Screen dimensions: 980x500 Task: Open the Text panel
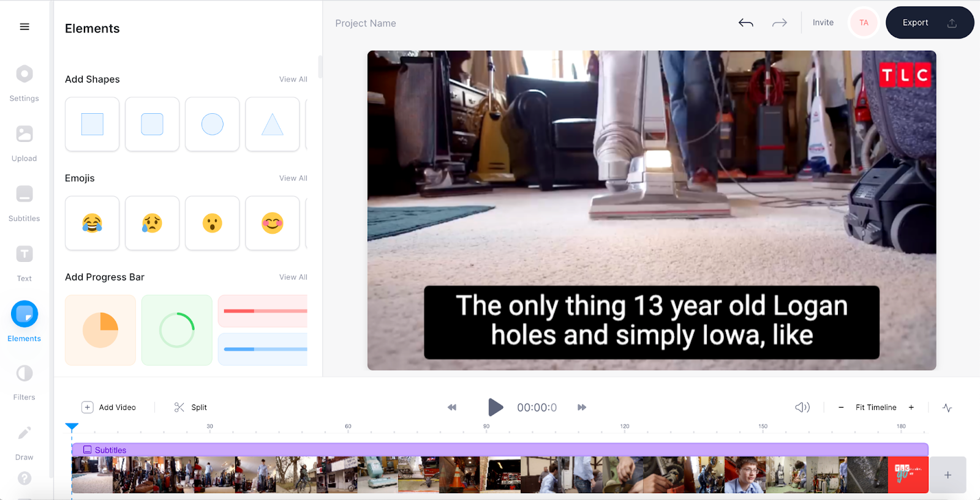pyautogui.click(x=24, y=264)
